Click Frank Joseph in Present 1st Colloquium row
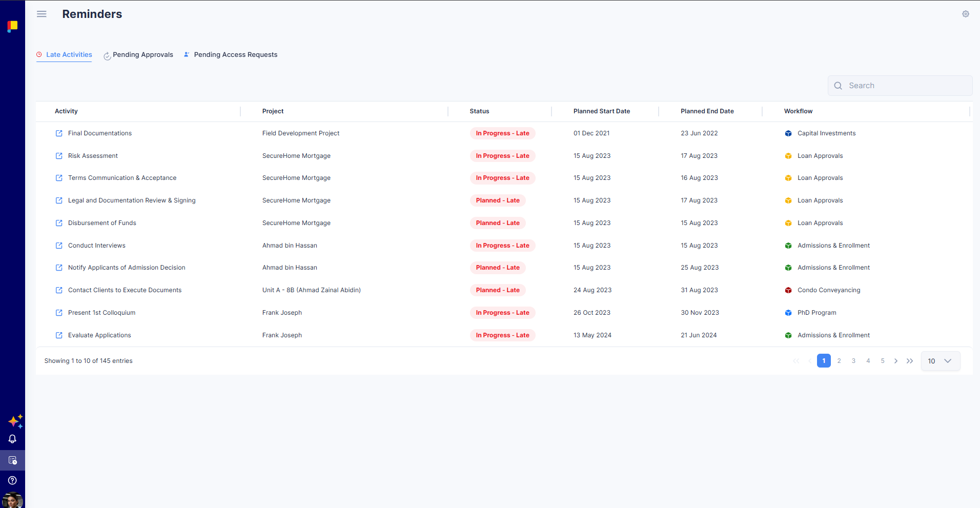The image size is (980, 508). click(x=282, y=313)
